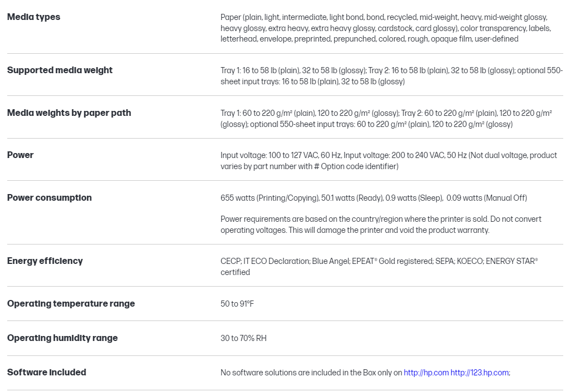Click the Power consumption heading
Image resolution: width=571 pixels, height=392 pixels.
pos(49,197)
